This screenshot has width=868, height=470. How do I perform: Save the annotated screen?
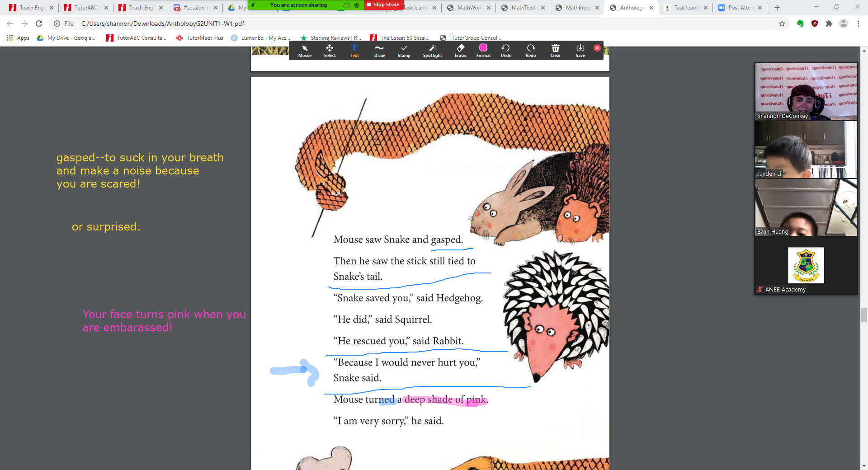(x=580, y=51)
